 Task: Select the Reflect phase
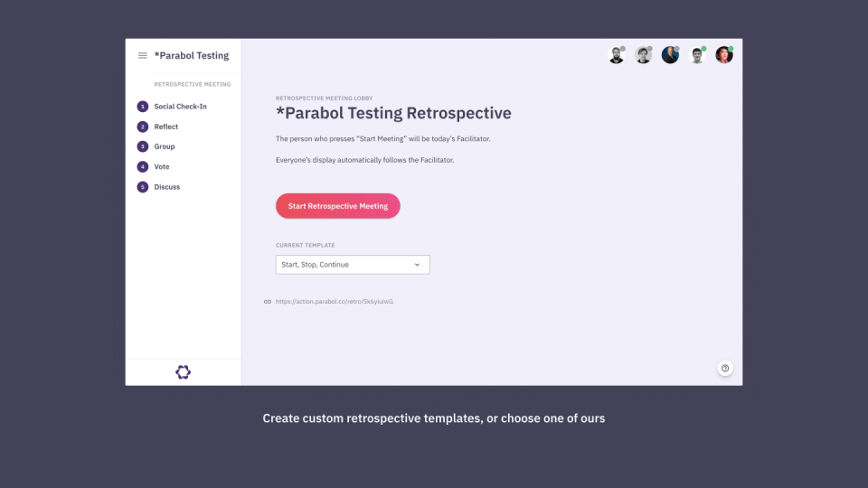click(166, 127)
